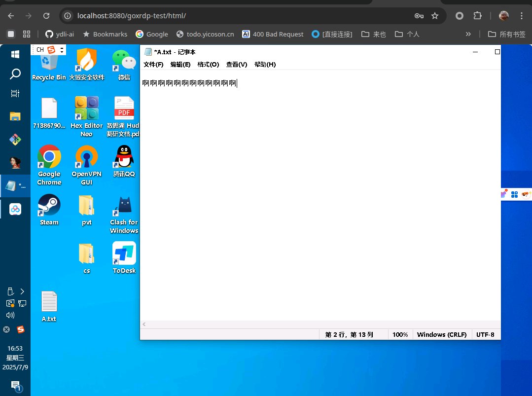The image size is (532, 396).
Task: Open the 个人 bookmarks folder
Action: pos(407,34)
